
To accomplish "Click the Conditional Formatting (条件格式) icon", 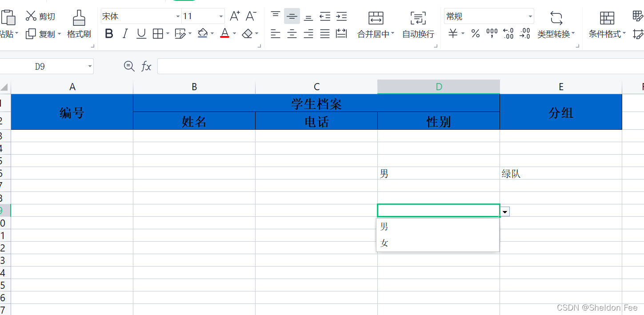I will (607, 18).
